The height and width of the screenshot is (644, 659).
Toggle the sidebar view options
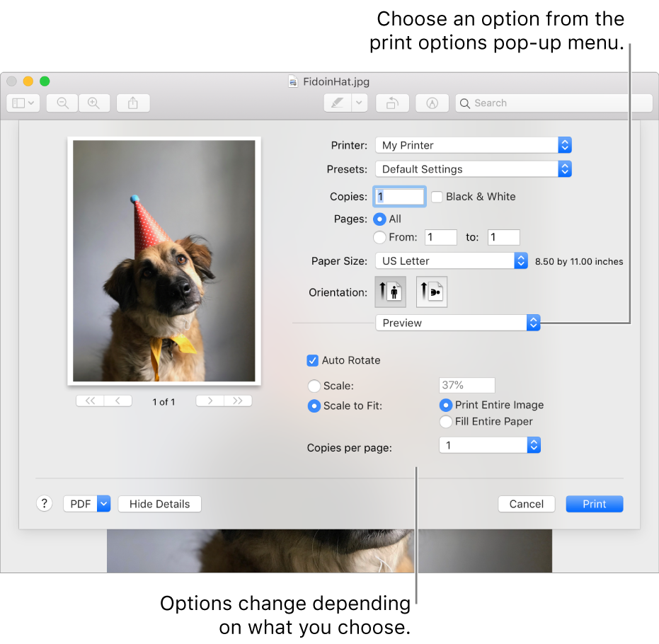(x=22, y=103)
